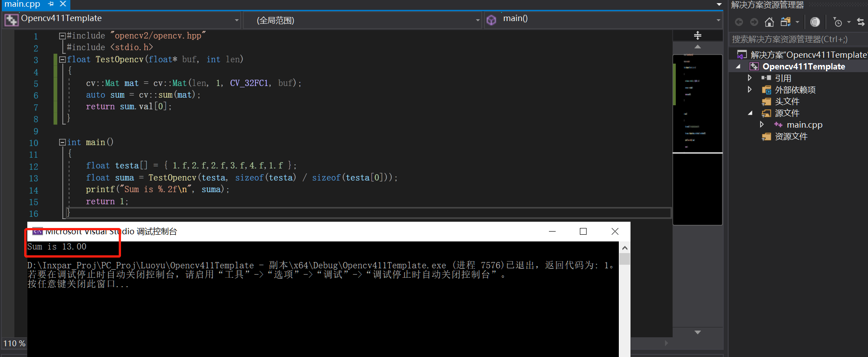The image size is (868, 357).
Task: Select the Opencv411Template project node
Action: pos(803,66)
